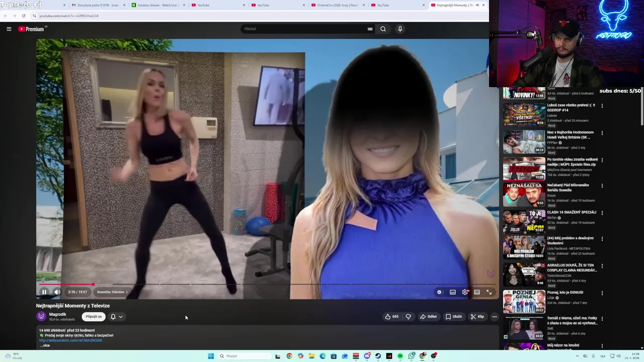644x362 pixels.
Task: Open the Magrodik channel avatar
Action: coord(41,316)
